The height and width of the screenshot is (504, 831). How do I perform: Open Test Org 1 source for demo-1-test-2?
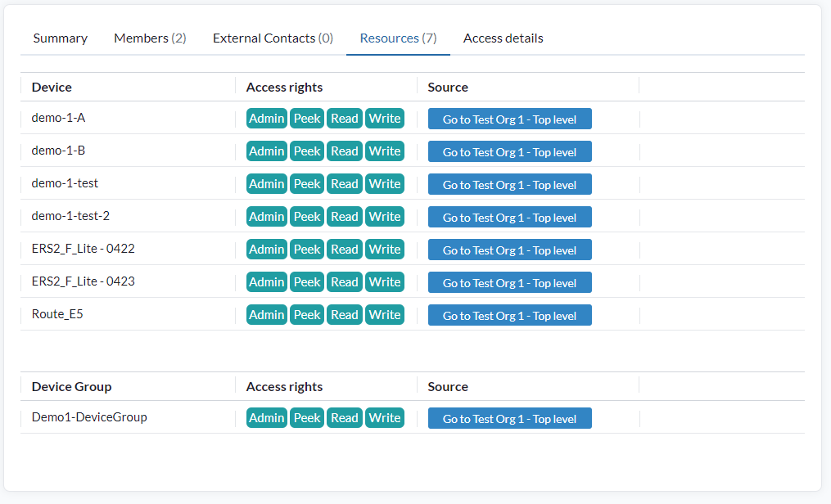pyautogui.click(x=510, y=217)
